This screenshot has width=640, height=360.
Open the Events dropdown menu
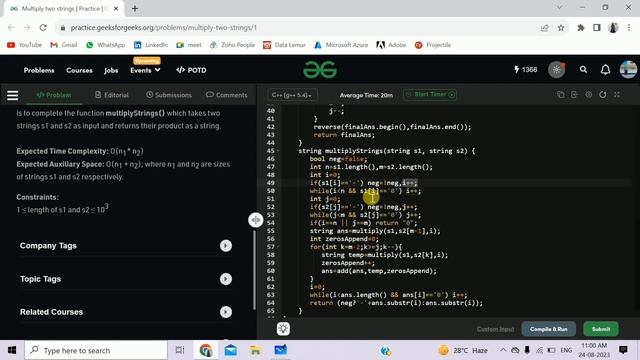coord(145,70)
